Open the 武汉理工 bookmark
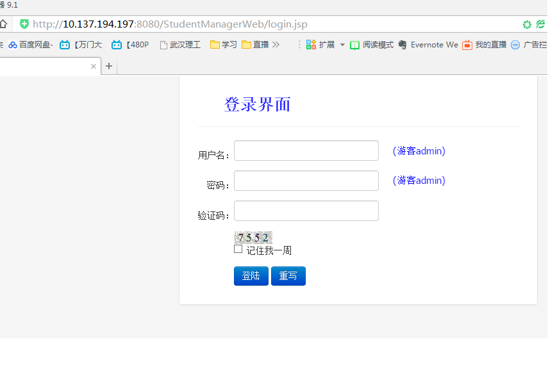548x392 pixels. pyautogui.click(x=180, y=45)
